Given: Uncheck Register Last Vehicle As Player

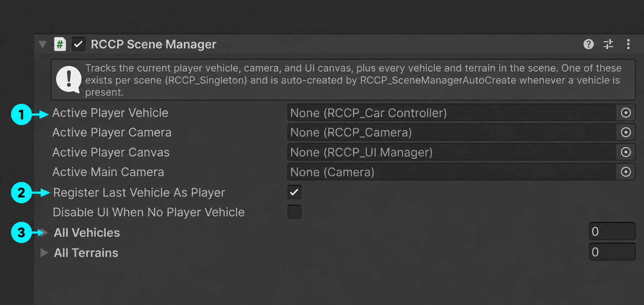Looking at the screenshot, I should pyautogui.click(x=294, y=192).
